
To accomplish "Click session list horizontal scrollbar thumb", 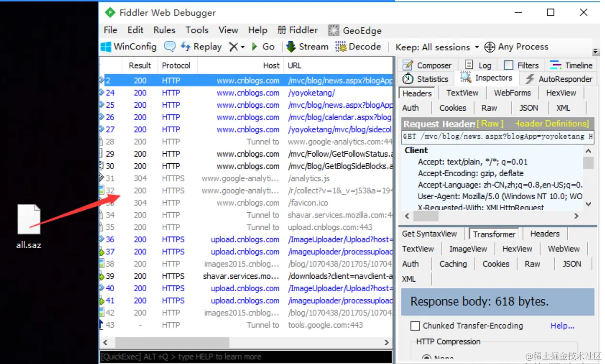I will (x=172, y=342).
